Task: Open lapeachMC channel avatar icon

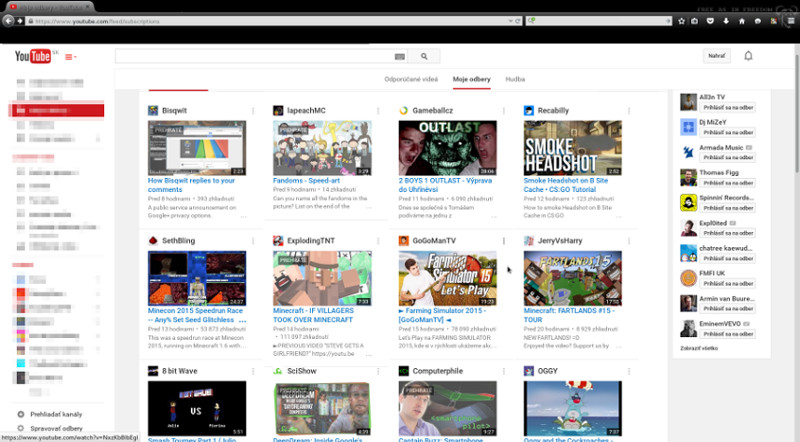Action: pyautogui.click(x=278, y=110)
